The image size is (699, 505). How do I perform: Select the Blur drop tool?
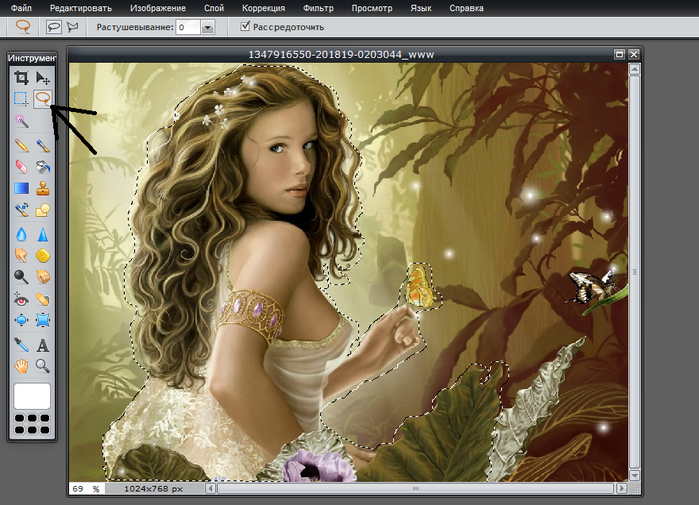click(x=21, y=234)
